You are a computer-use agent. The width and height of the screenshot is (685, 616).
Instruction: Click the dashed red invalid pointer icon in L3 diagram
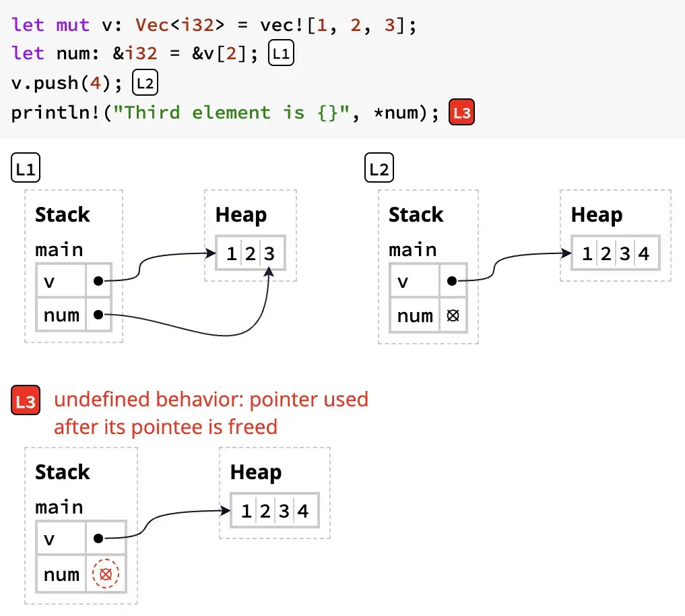[106, 574]
